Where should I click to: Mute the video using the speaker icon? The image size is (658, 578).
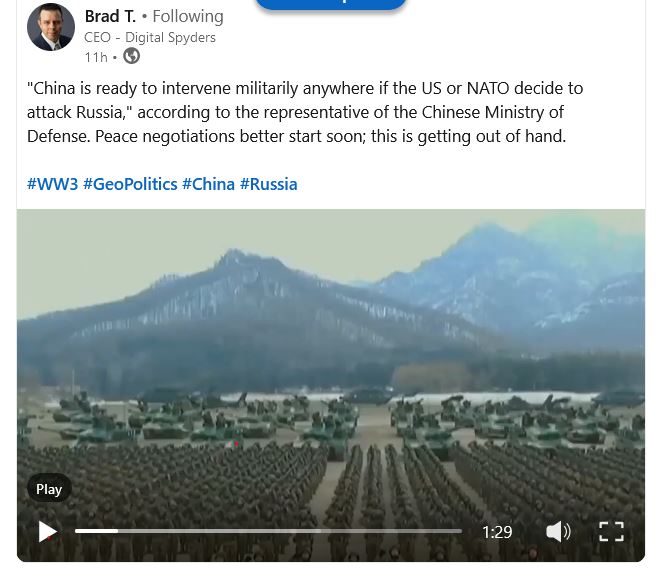558,532
